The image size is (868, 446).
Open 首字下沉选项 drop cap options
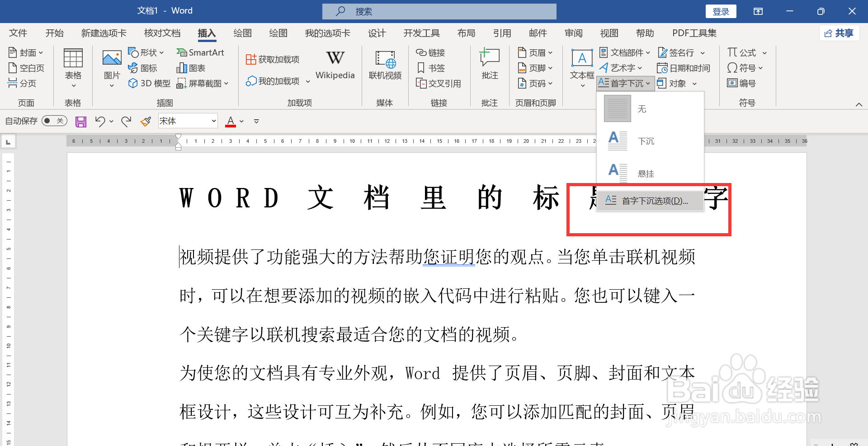click(650, 200)
